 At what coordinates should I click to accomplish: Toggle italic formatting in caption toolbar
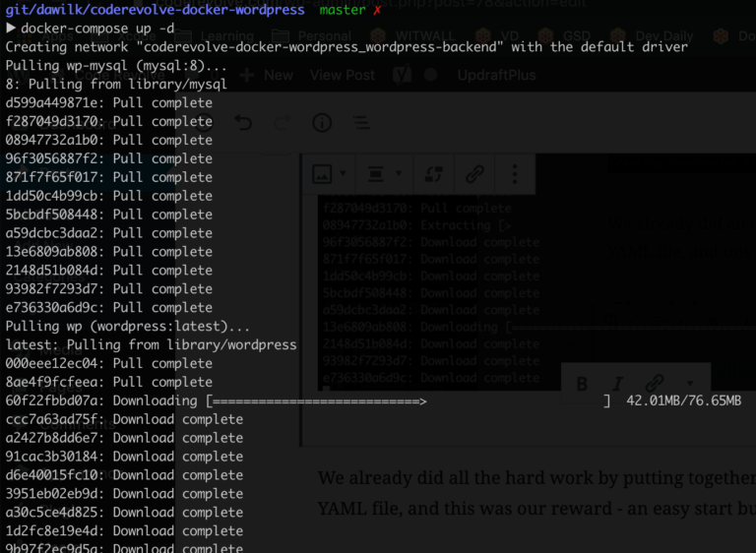[x=618, y=384]
